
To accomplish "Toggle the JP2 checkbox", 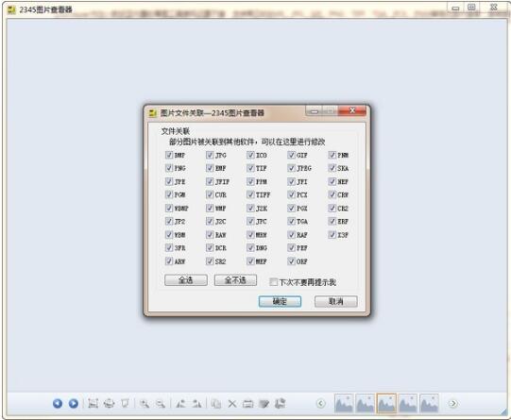I will [x=169, y=222].
